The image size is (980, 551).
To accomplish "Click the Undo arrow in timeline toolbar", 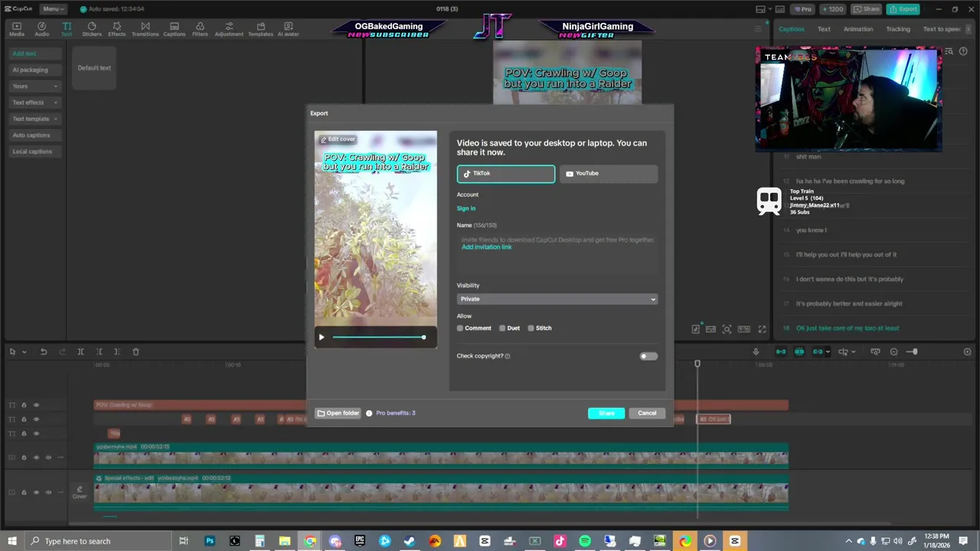I will [x=44, y=352].
